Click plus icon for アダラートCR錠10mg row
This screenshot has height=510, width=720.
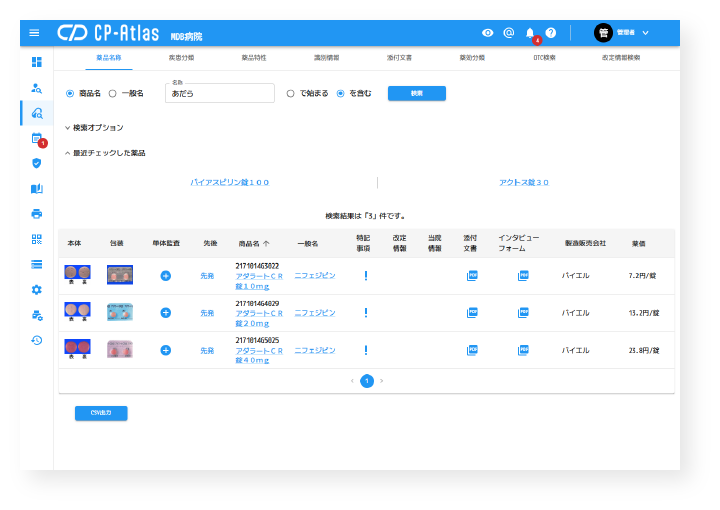pos(166,276)
